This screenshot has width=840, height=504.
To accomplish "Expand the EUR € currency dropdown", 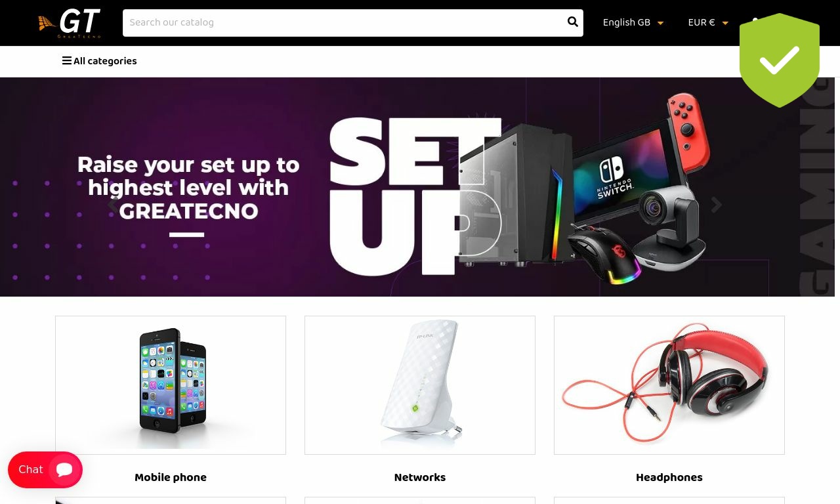I will coord(708,23).
